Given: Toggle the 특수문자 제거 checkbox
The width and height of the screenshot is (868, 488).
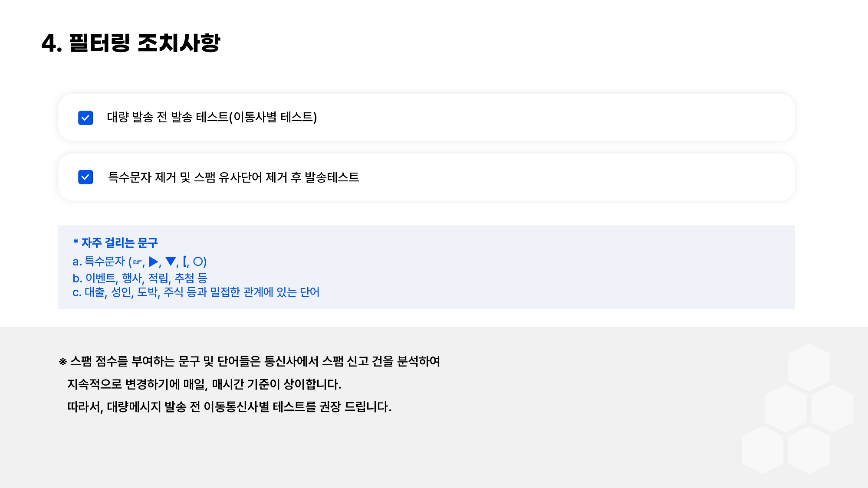Looking at the screenshot, I should (85, 177).
